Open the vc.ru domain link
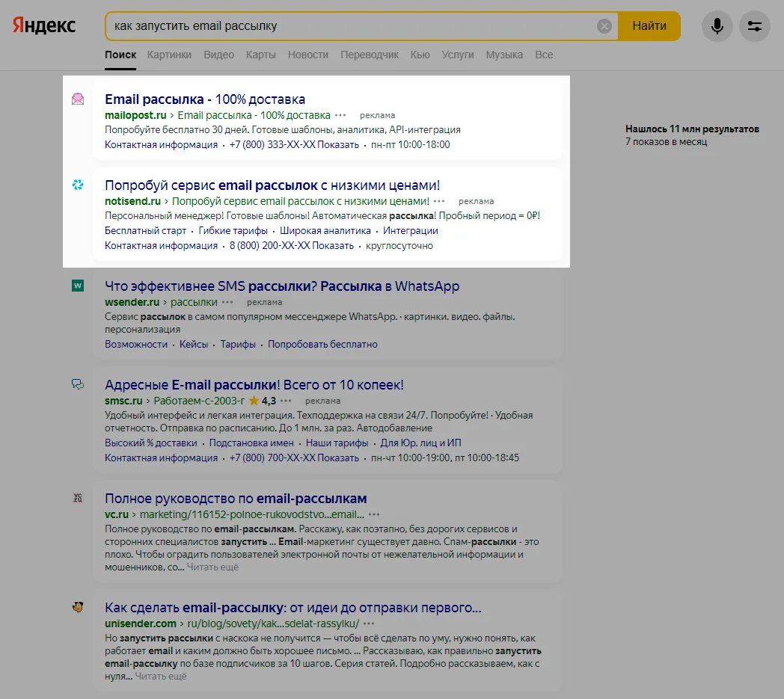This screenshot has height=699, width=784. point(117,514)
